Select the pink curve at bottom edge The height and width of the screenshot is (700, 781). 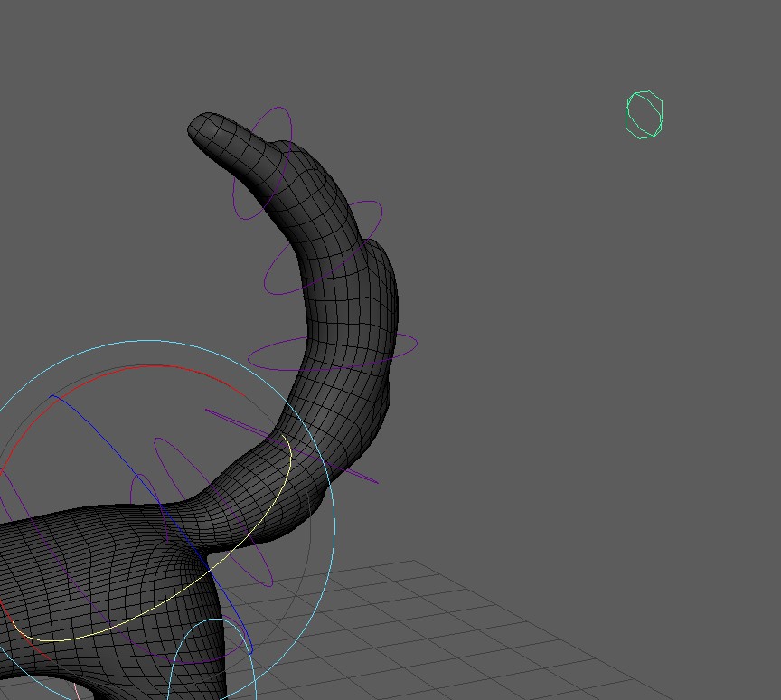click(77, 692)
